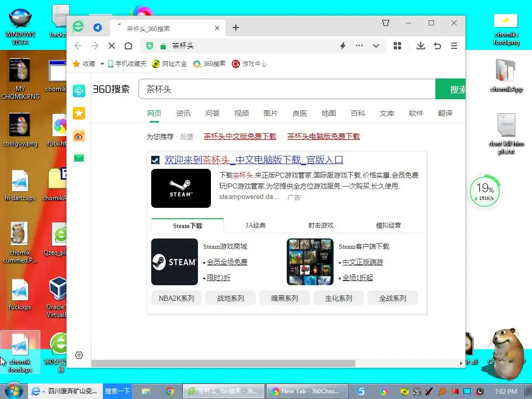The height and width of the screenshot is (399, 532).
Task: Select the 翻译 search tab
Action: 445,113
